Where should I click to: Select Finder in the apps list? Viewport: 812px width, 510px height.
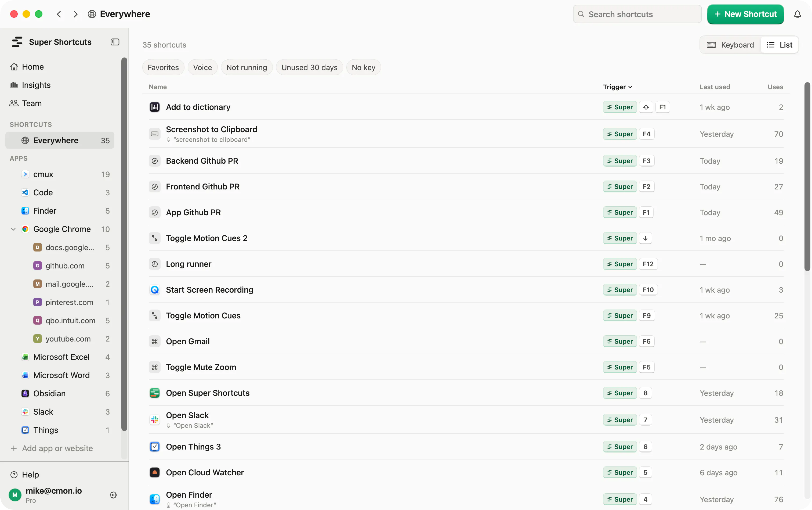60,211
